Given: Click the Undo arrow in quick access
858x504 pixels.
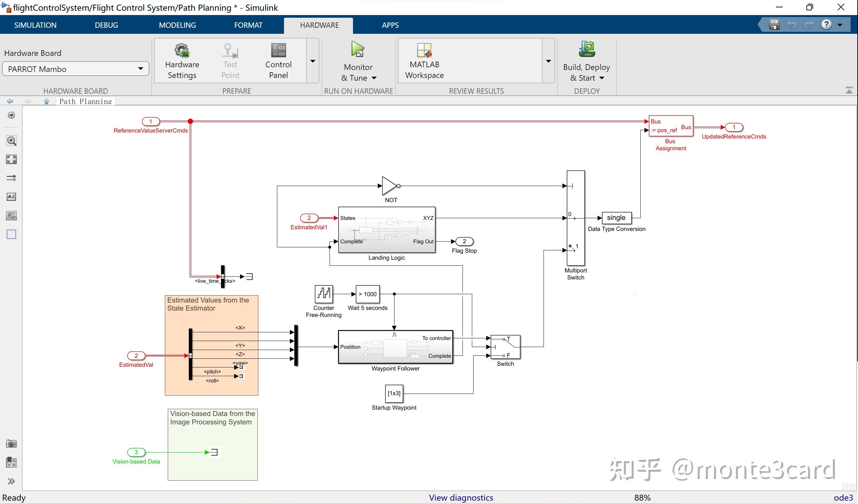Looking at the screenshot, I should (792, 24).
